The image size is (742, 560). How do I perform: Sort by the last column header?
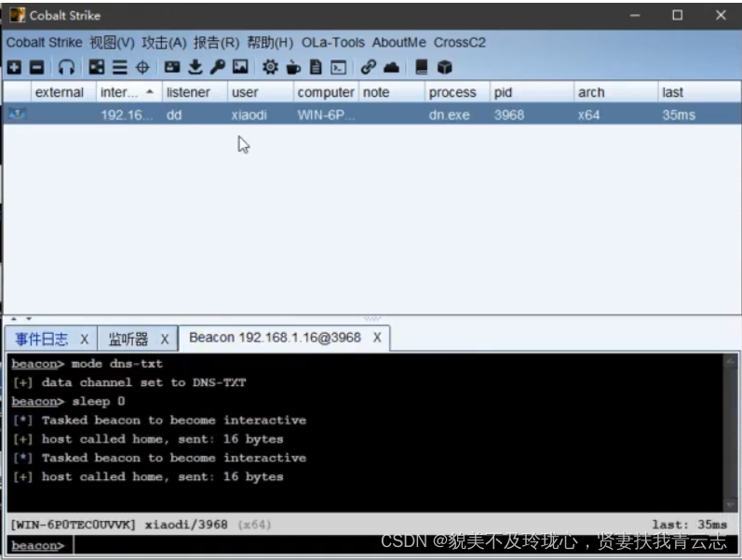pyautogui.click(x=699, y=92)
